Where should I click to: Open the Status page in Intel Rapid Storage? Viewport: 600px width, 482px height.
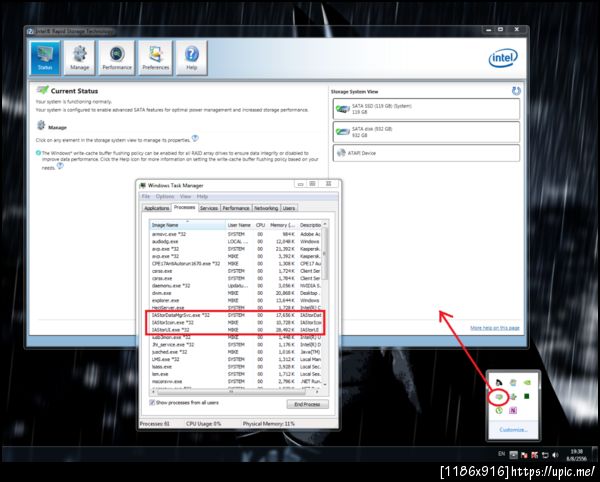point(45,58)
